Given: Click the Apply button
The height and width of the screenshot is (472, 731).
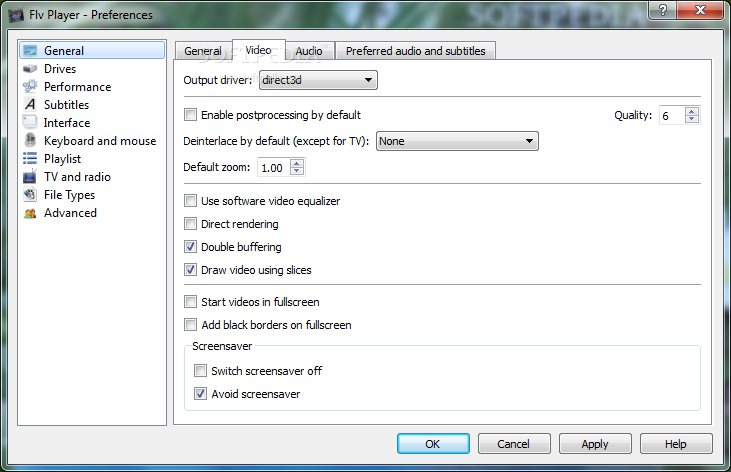Looking at the screenshot, I should (x=595, y=444).
